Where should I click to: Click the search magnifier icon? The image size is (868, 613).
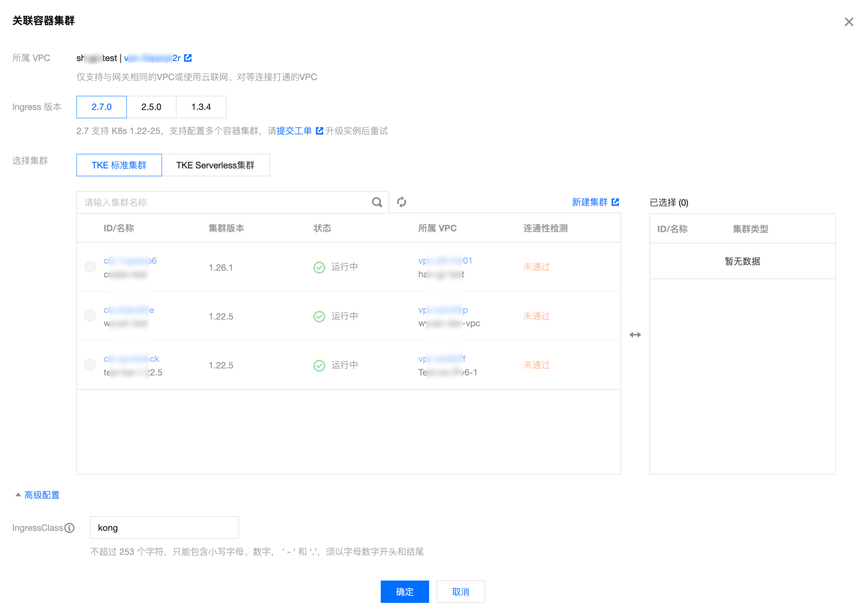tap(377, 202)
